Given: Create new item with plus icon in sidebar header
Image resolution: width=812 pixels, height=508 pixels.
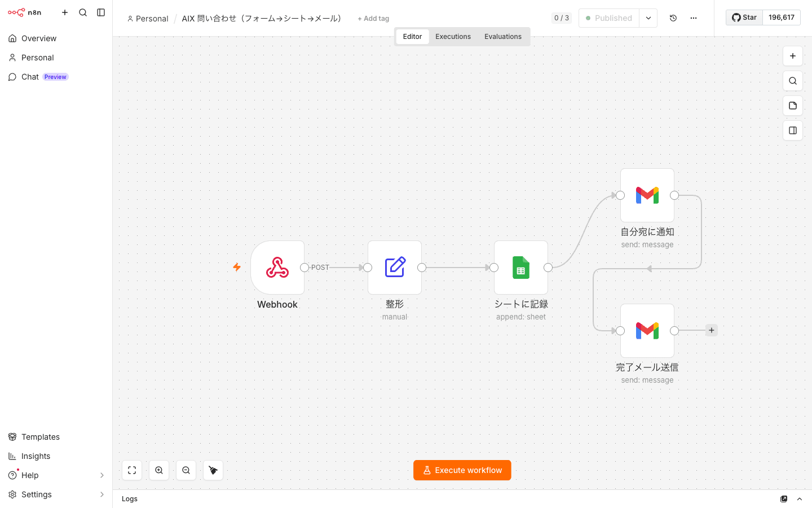Looking at the screenshot, I should 65,12.
